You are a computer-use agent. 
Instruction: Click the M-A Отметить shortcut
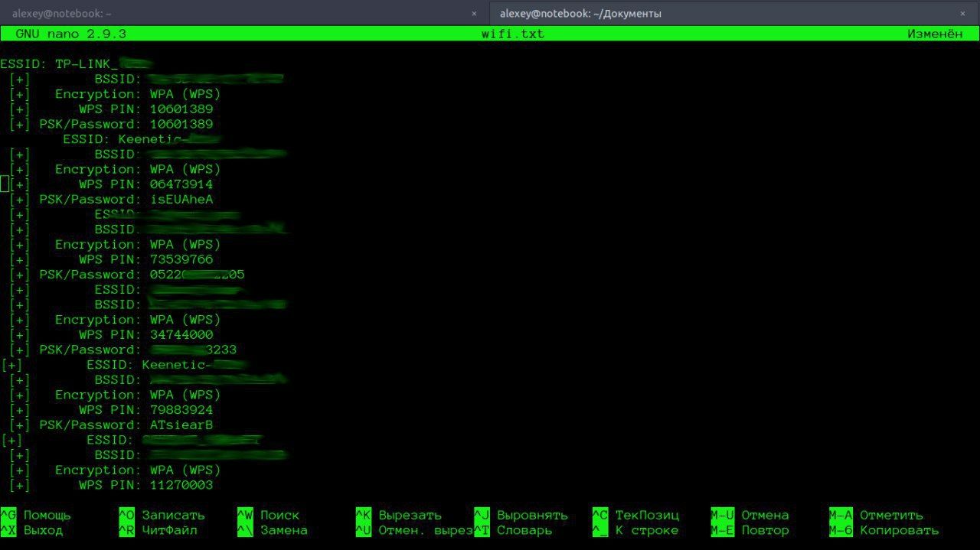(x=876, y=515)
